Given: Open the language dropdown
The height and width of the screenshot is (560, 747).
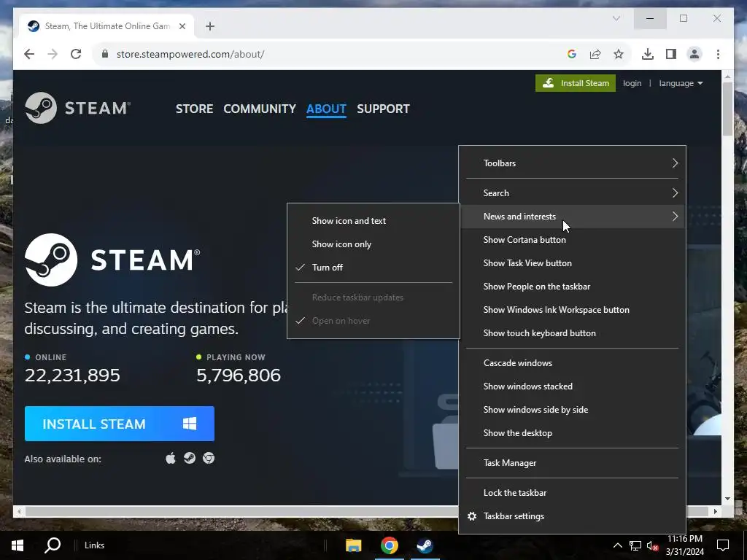Looking at the screenshot, I should 681,83.
